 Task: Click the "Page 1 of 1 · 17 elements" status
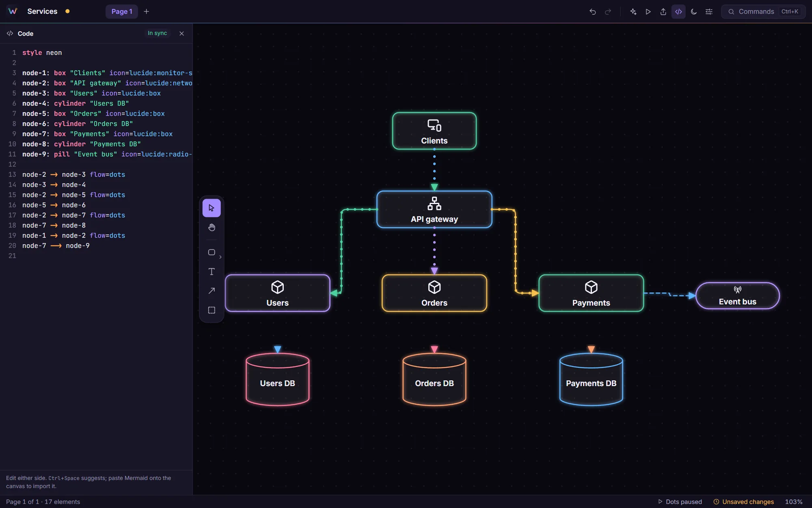43,502
